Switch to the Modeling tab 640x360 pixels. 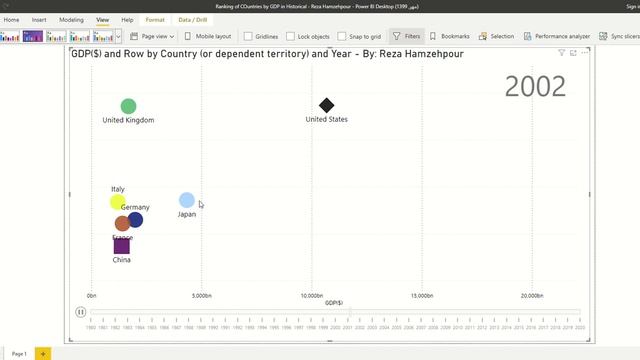point(71,20)
